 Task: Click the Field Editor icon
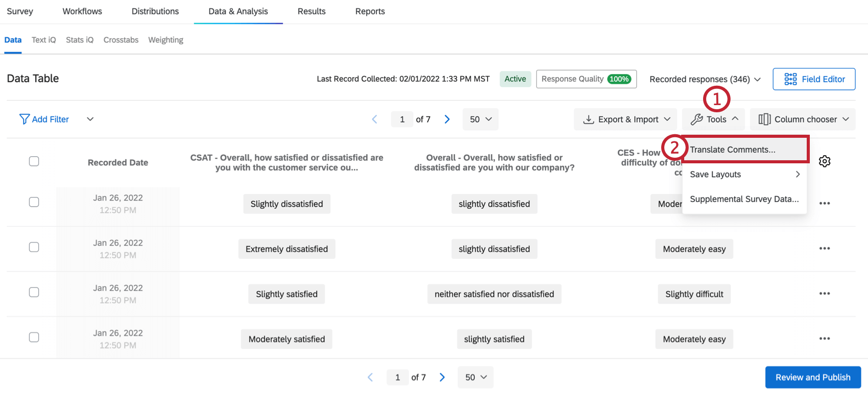click(790, 79)
